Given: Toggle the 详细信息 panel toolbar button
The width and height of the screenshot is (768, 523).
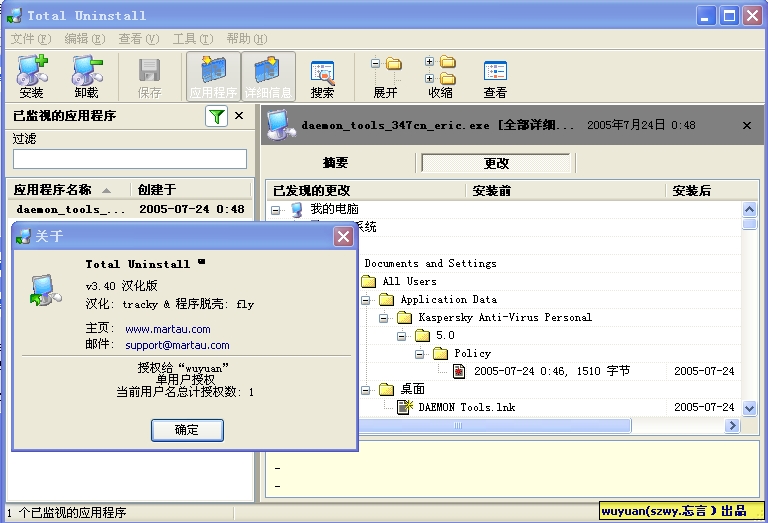Looking at the screenshot, I should tap(268, 76).
